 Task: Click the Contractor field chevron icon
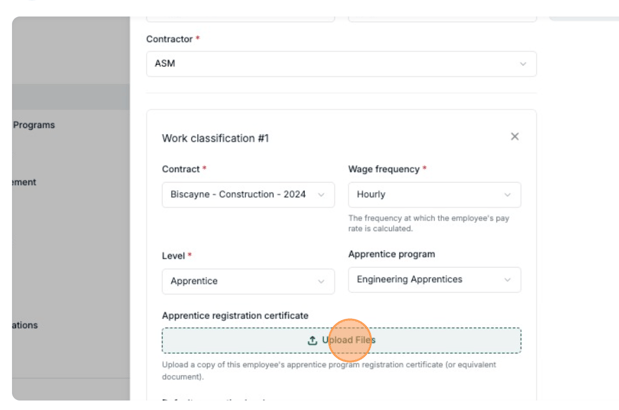tap(522, 64)
